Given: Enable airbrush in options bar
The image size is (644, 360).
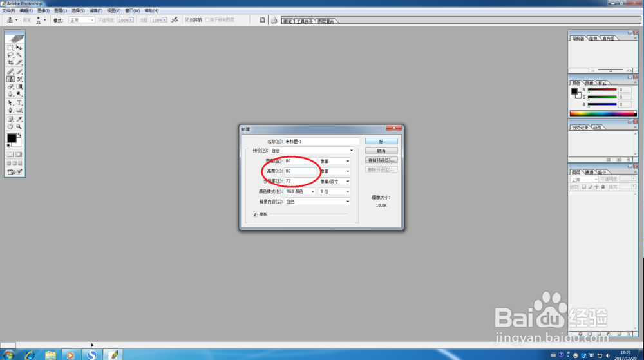Looking at the screenshot, I should pyautogui.click(x=175, y=20).
